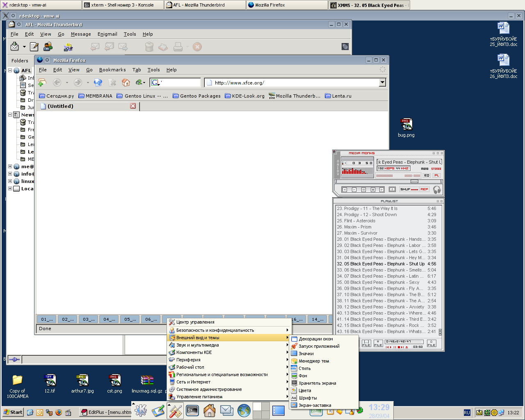
Task: Click the XMMS playlist scrollbar handle
Action: coord(440,332)
